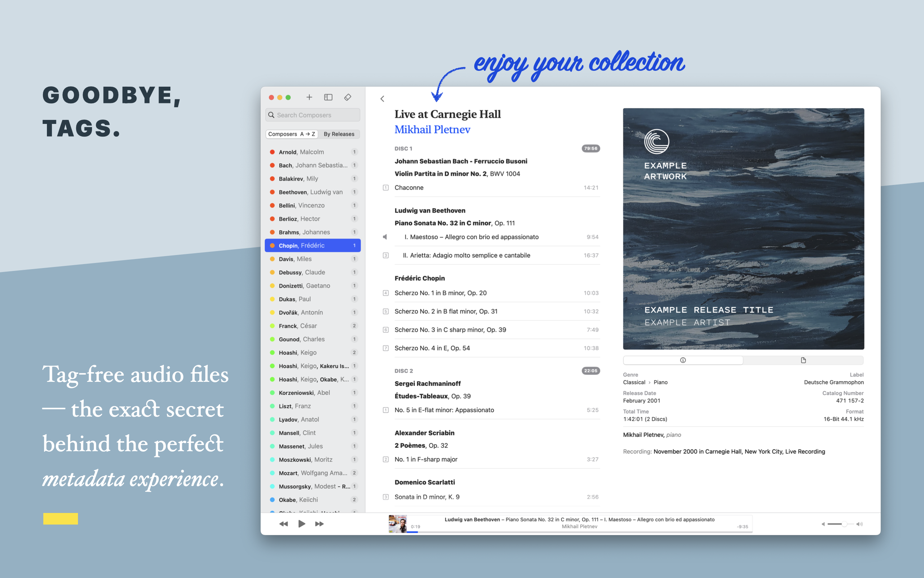The image size is (924, 578).
Task: Select Brahms, Johannes composer
Action: click(313, 232)
